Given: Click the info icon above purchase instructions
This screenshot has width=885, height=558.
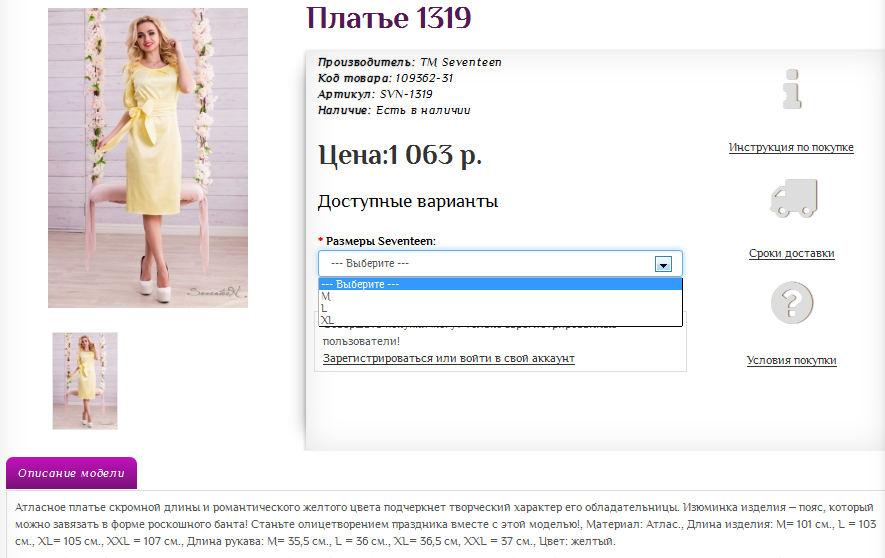Looking at the screenshot, I should (791, 90).
